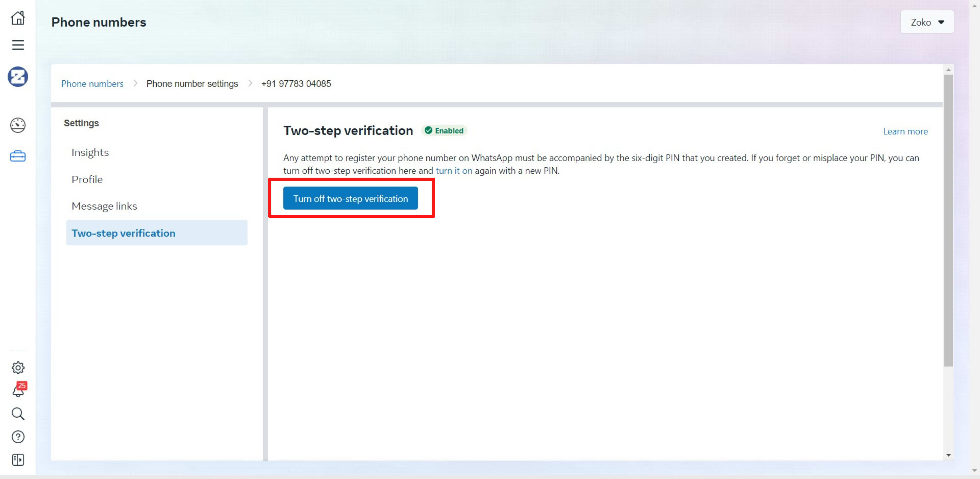Click the Learn more link
The image size is (980, 479).
tap(905, 131)
